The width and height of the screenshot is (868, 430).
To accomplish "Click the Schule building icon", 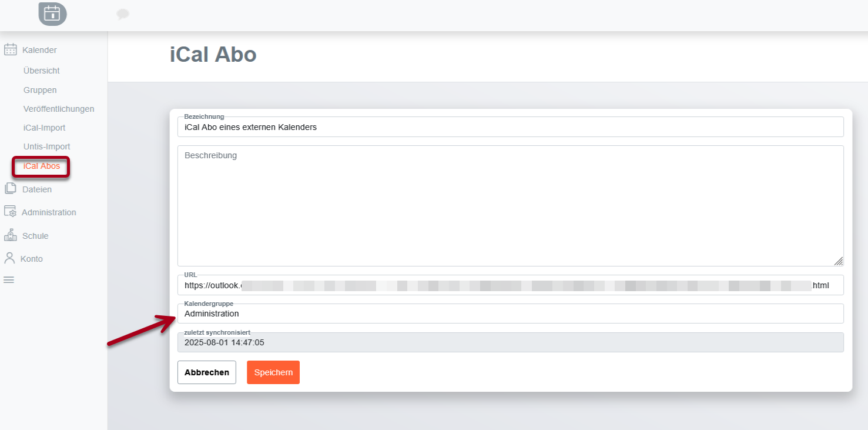I will (x=11, y=235).
